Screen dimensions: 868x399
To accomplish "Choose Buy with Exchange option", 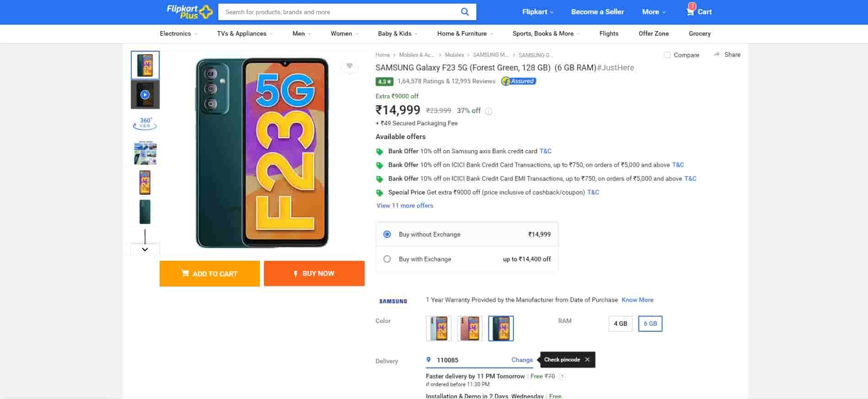I will click(387, 259).
